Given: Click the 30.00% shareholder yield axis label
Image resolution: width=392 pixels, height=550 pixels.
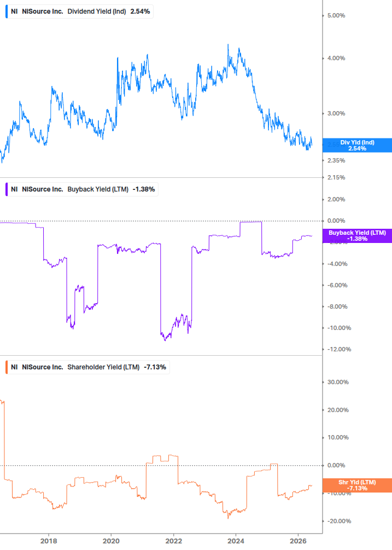Looking at the screenshot, I should click(x=338, y=382).
